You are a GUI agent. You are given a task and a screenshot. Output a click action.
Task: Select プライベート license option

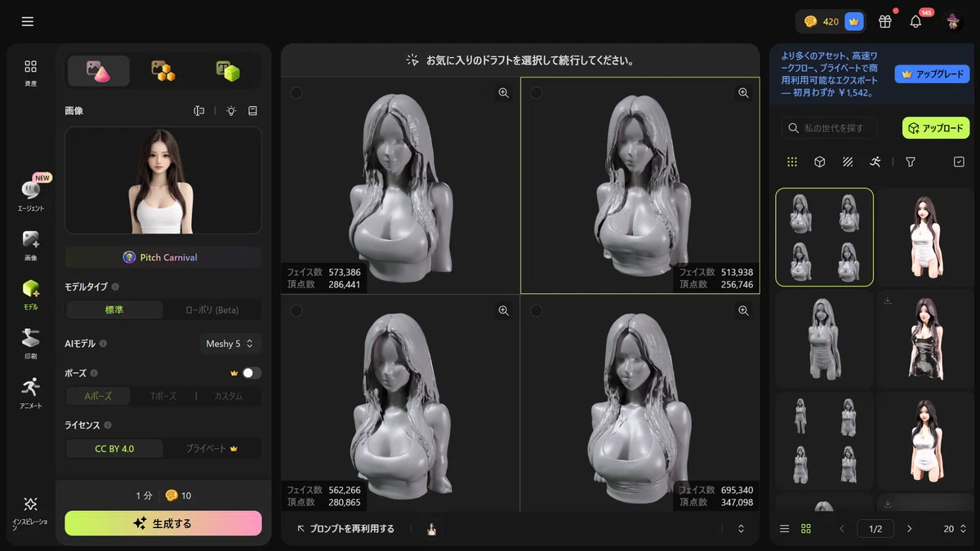pos(212,449)
